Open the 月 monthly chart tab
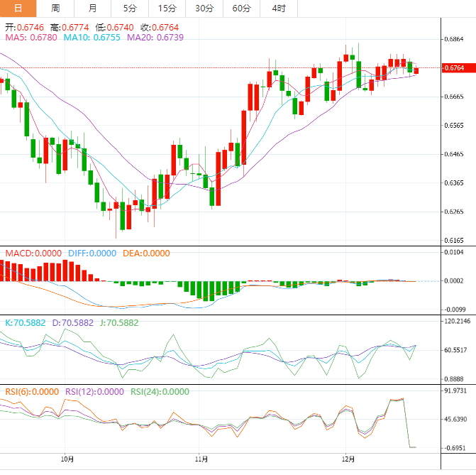This screenshot has width=476, height=475. point(93,9)
